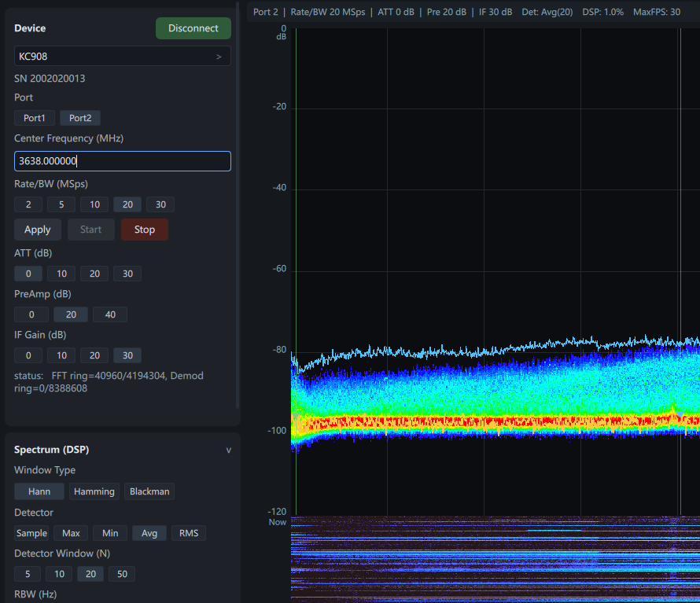Click the Det: Avg(20) status item
The width and height of the screenshot is (700, 603).
coord(547,12)
